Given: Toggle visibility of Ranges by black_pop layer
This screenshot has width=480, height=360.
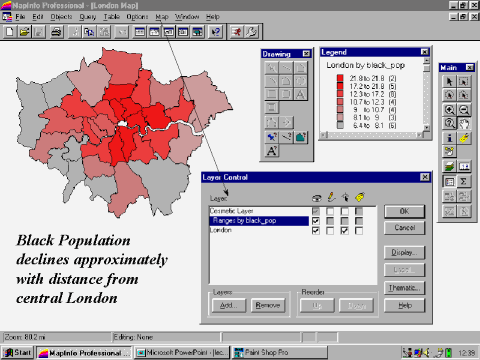Looking at the screenshot, I should click(x=315, y=221).
